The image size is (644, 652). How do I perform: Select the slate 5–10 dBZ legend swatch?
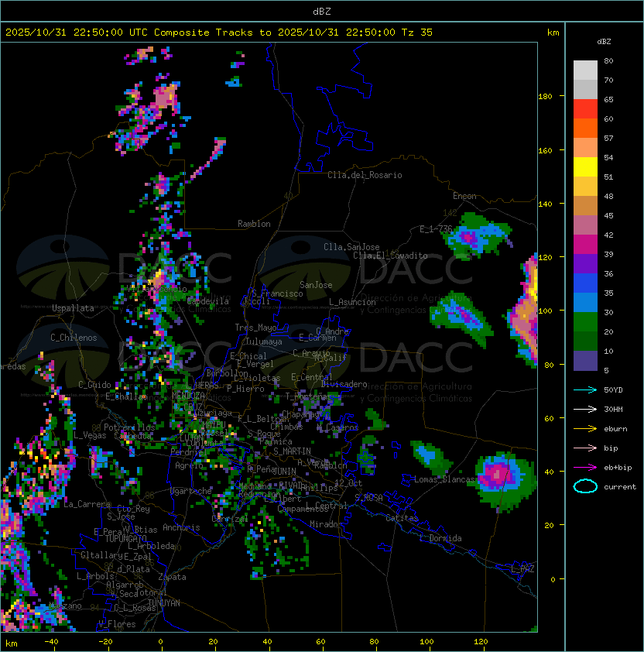point(585,361)
